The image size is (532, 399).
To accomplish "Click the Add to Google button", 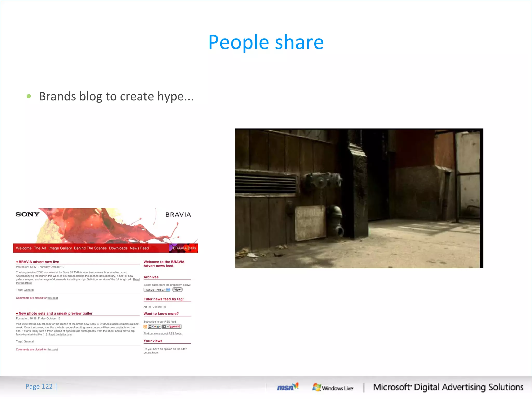I will [x=155, y=327].
